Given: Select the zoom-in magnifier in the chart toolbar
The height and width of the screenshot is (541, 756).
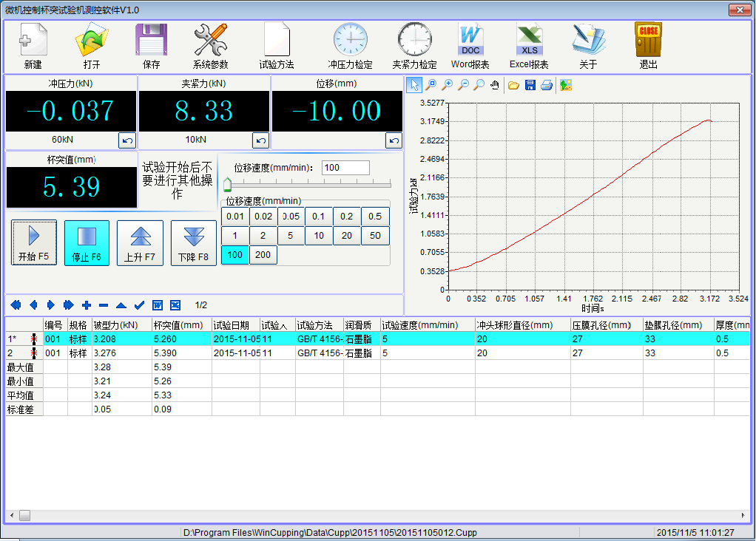Looking at the screenshot, I should (447, 85).
